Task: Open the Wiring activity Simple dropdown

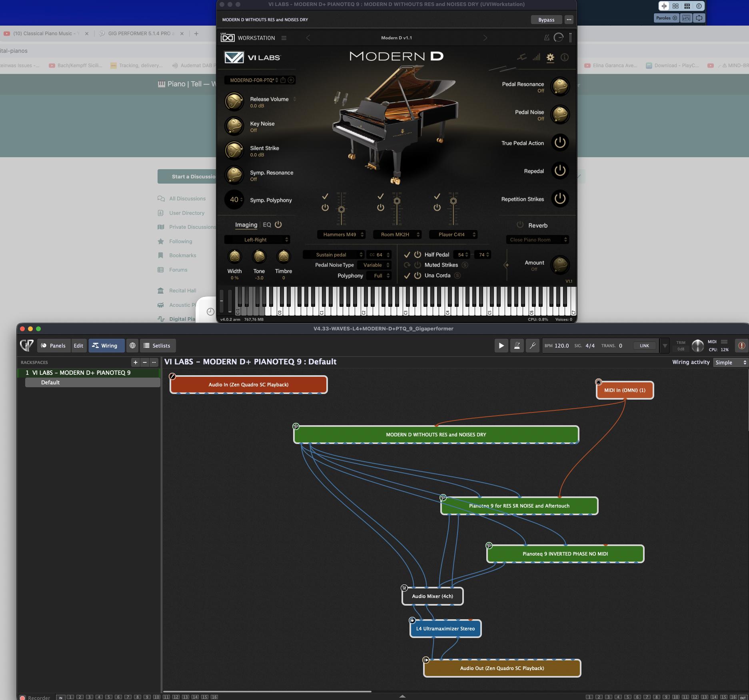Action: tap(730, 362)
